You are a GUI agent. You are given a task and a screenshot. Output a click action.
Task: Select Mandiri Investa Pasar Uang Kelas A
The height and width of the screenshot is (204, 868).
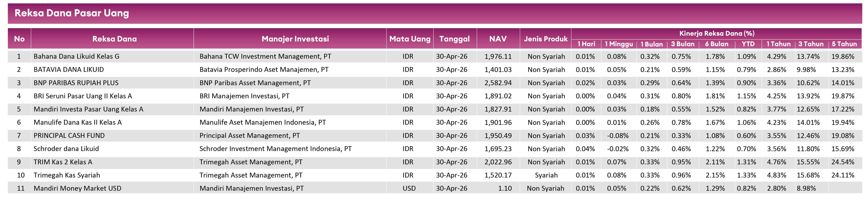(x=88, y=109)
